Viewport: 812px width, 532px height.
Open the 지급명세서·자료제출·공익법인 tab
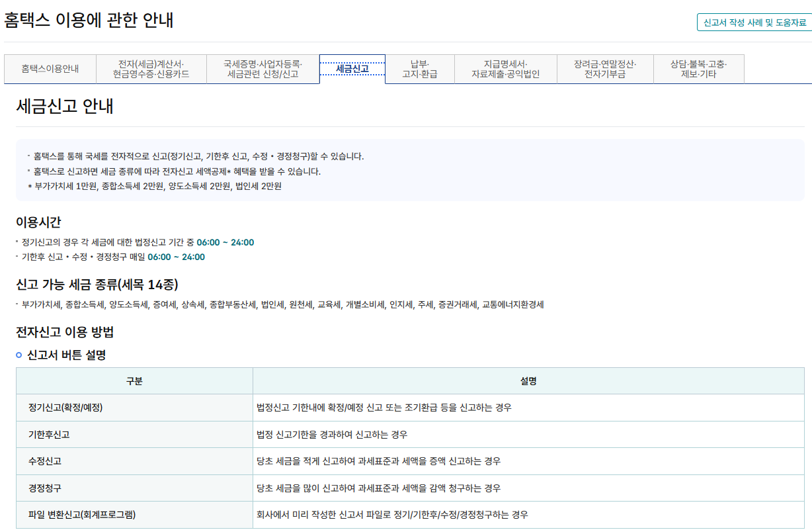pos(506,69)
